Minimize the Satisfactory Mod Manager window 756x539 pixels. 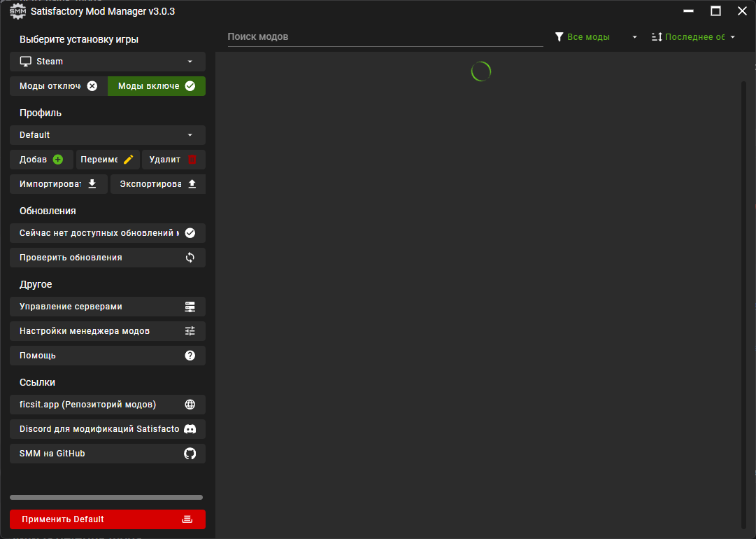(688, 11)
